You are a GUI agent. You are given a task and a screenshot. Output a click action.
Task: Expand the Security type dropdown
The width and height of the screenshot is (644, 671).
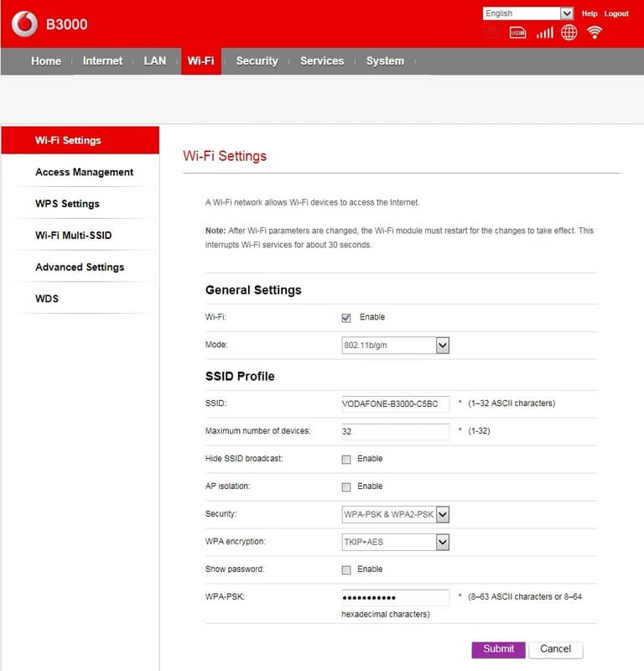396,514
